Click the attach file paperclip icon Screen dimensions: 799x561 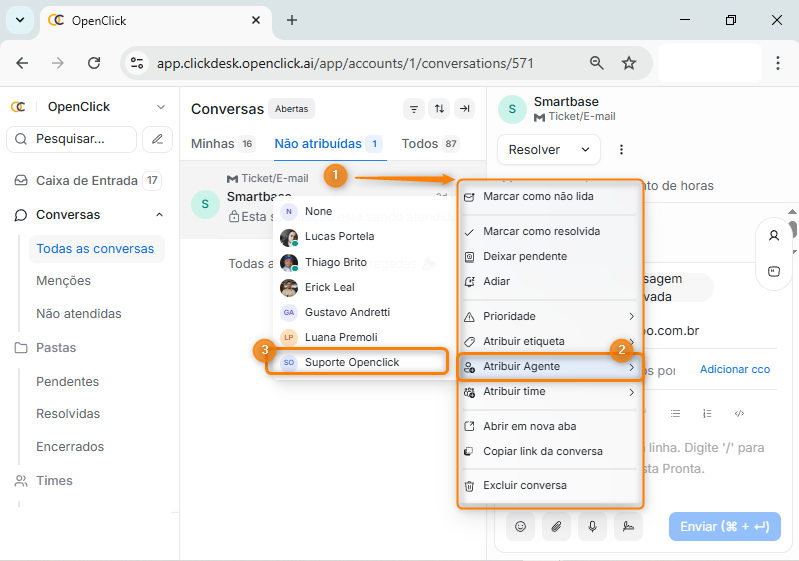556,526
